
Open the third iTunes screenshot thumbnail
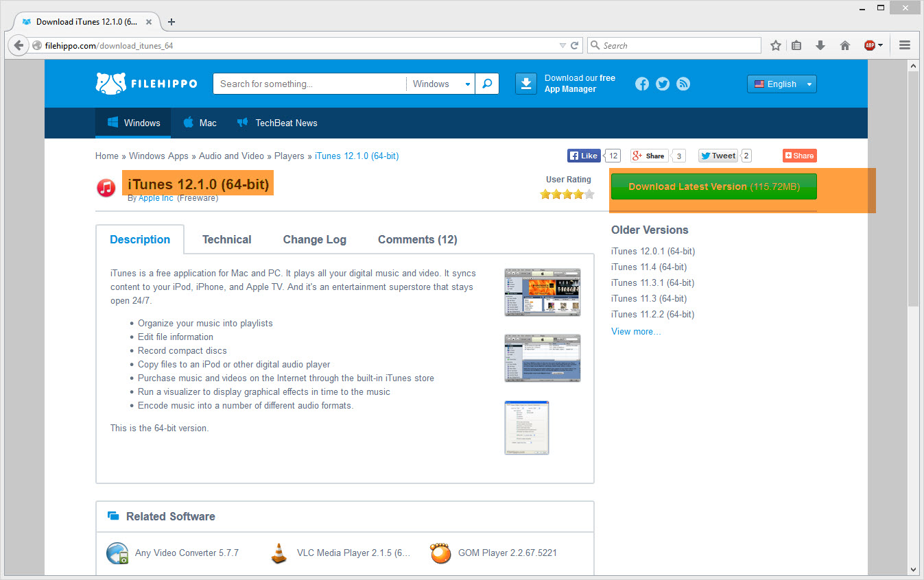pyautogui.click(x=527, y=428)
